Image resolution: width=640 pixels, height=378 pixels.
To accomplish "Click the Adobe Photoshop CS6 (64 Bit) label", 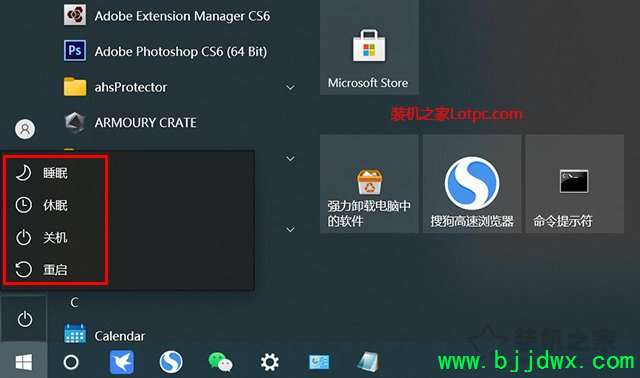I will pos(181,51).
